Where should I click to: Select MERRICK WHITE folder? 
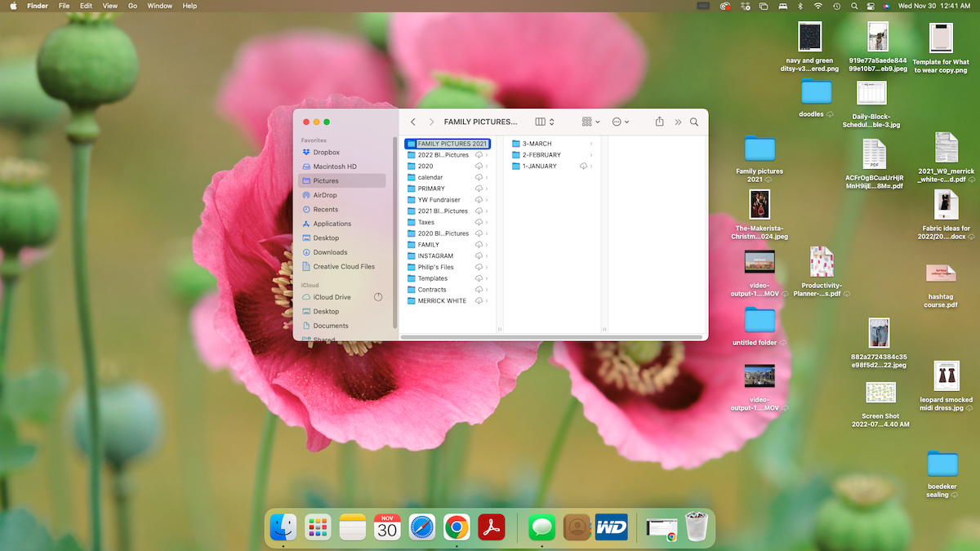point(448,301)
